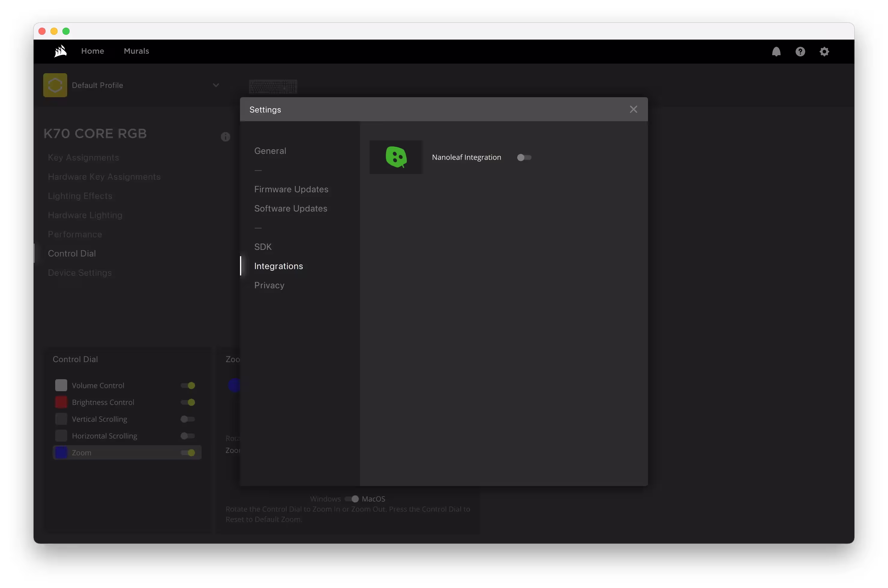Click the Zoom blue color swatch

(61, 453)
